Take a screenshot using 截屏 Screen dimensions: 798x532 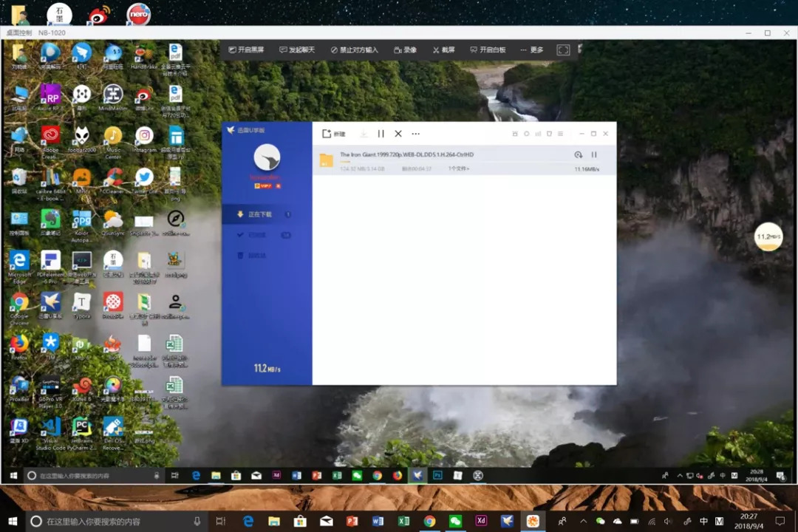click(x=443, y=50)
